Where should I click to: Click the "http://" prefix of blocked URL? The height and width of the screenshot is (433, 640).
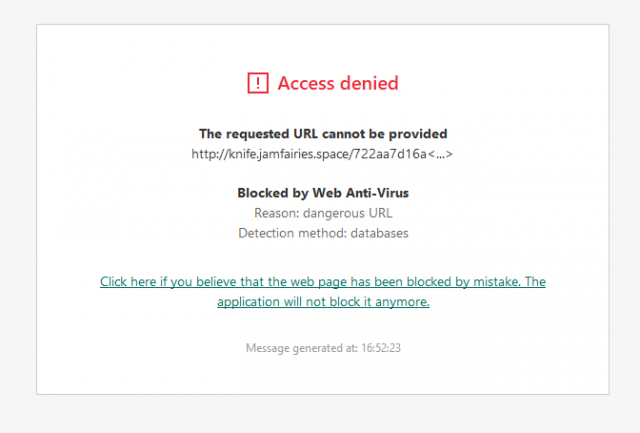point(209,153)
